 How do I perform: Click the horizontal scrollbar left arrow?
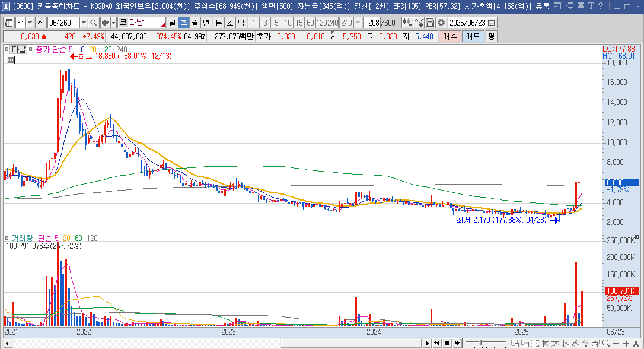pyautogui.click(x=7, y=343)
